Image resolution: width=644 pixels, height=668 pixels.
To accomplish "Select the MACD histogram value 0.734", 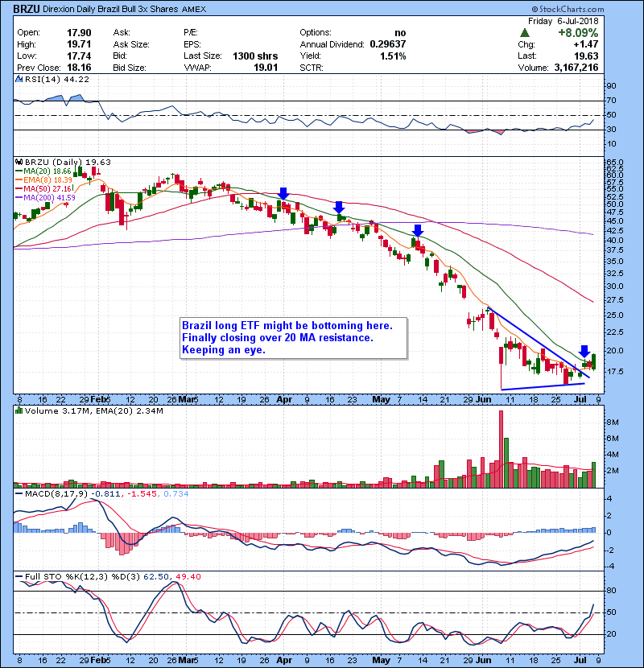I will 176,494.
